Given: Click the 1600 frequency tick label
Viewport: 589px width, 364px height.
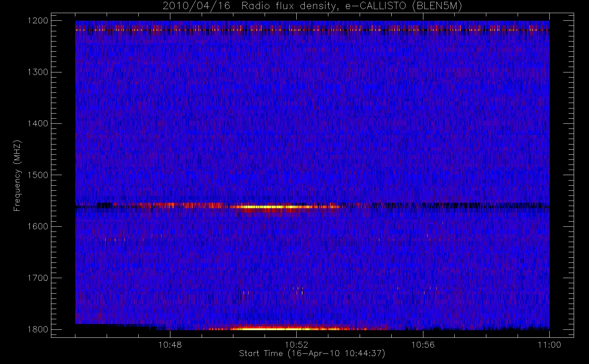Looking at the screenshot, I should click(38, 226).
